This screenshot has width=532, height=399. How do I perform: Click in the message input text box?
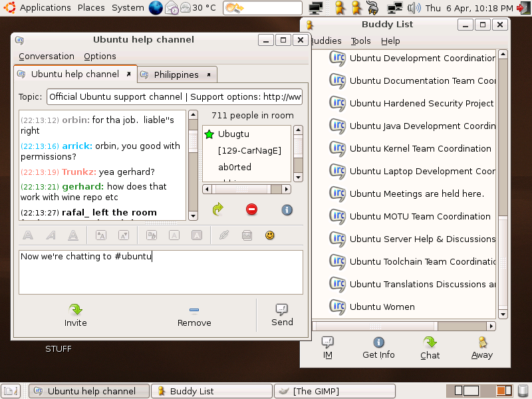tap(161, 273)
